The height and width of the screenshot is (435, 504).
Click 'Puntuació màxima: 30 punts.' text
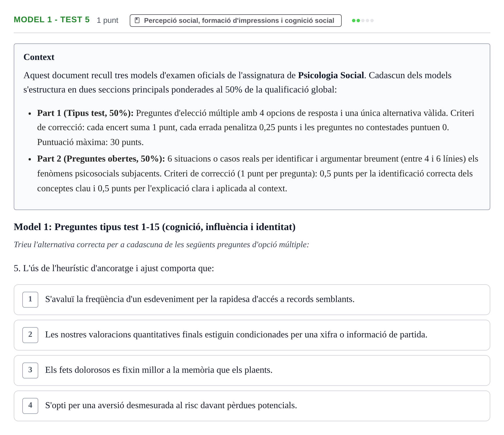[90, 142]
